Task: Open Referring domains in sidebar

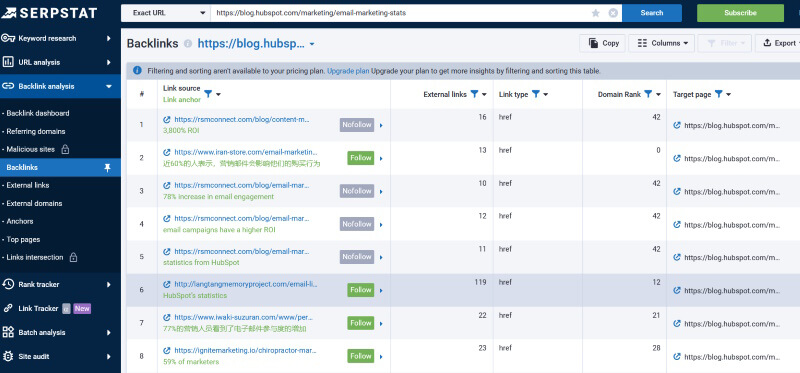Action: [x=36, y=131]
